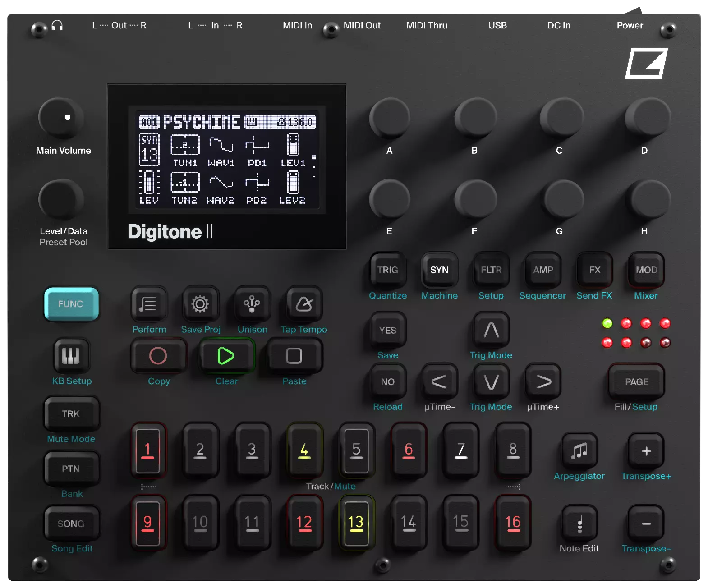Toggle trig key 11
This screenshot has height=588, width=708.
point(252,523)
